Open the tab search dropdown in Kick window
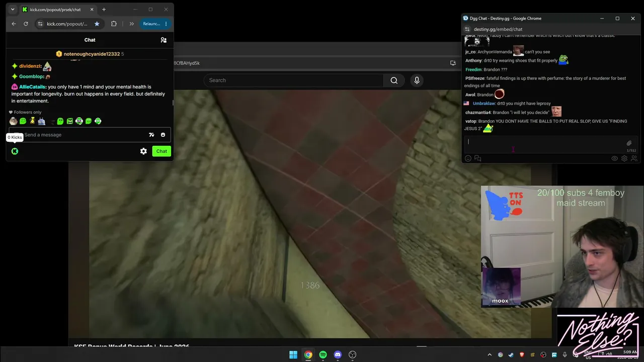Image resolution: width=644 pixels, height=362 pixels. 13,10
